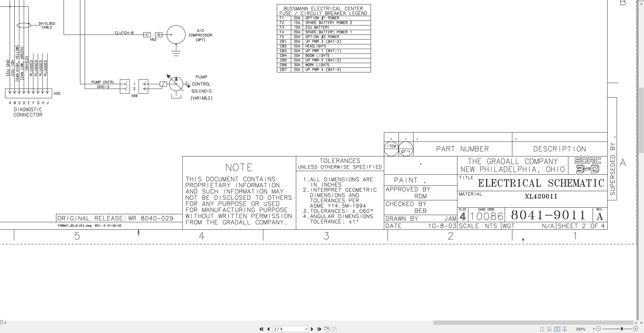The image size is (644, 333).
Task: Click the vertical scrollbar down arrow
Action: tap(642, 322)
